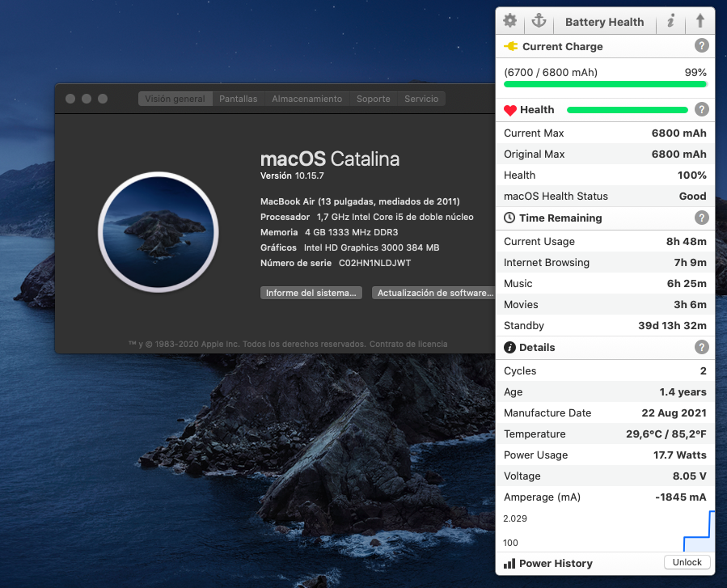The width and height of the screenshot is (727, 588).
Task: Select the Visión general tab
Action: tap(175, 99)
